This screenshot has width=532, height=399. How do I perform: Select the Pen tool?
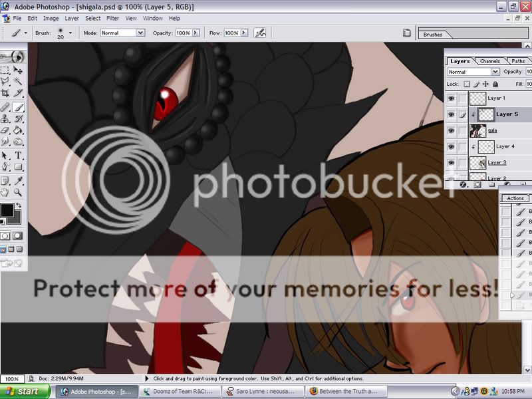(x=5, y=167)
